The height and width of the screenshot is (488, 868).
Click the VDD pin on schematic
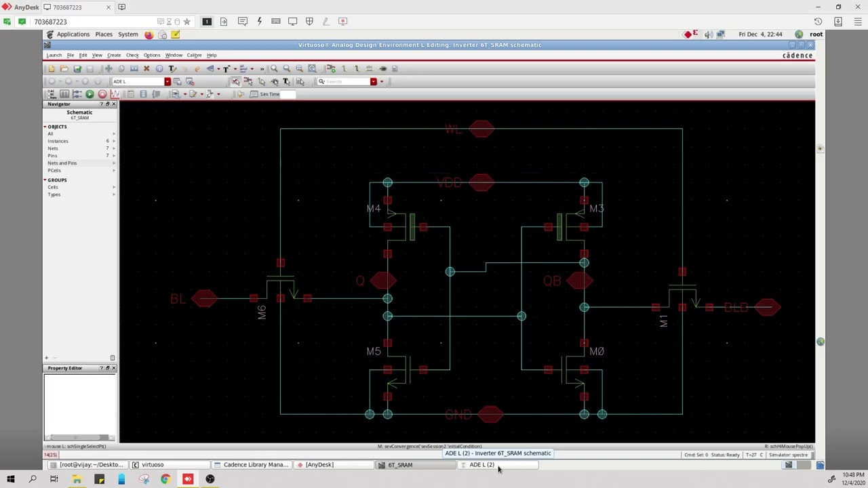pyautogui.click(x=481, y=182)
